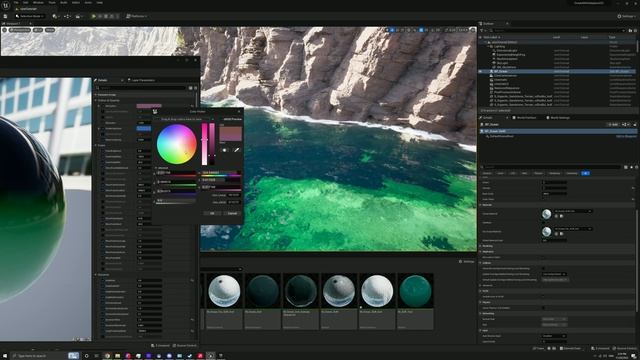The height and width of the screenshot is (360, 640).
Task: Save the current level with the save icon
Action: pyautogui.click(x=5, y=16)
